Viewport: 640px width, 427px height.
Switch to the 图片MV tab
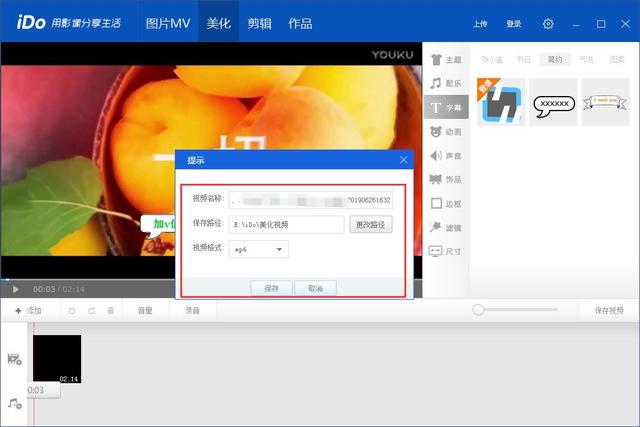coord(168,23)
